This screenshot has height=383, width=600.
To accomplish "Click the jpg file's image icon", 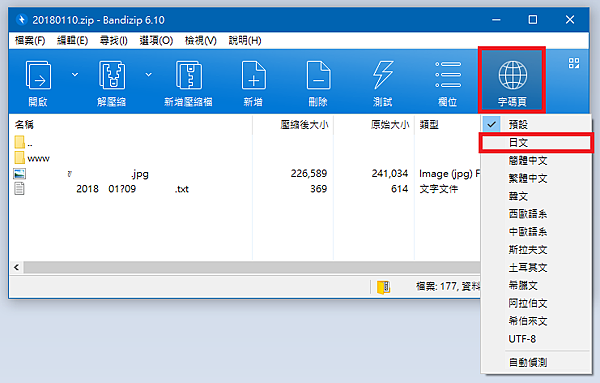I will coord(20,174).
